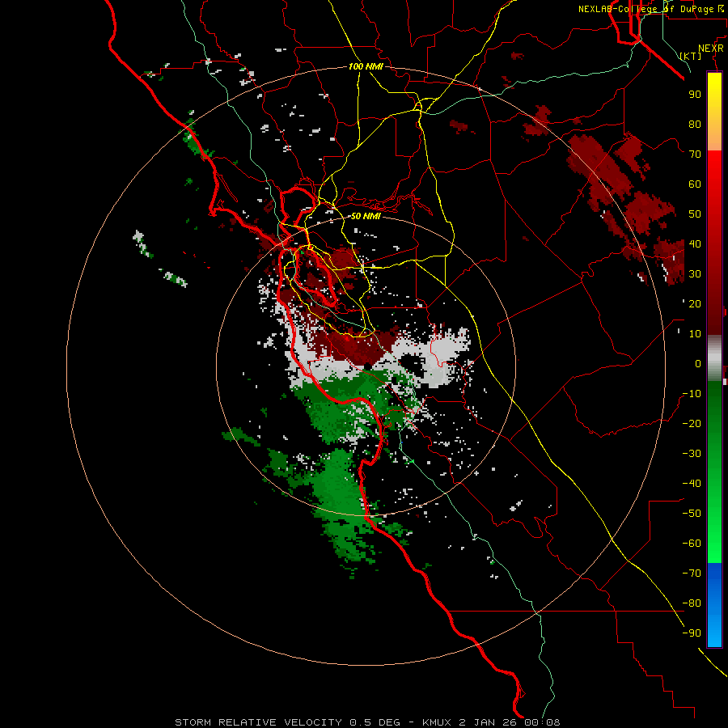Click the 0.5 DEG elevation text
This screenshot has height=728, width=728.
pos(375,722)
